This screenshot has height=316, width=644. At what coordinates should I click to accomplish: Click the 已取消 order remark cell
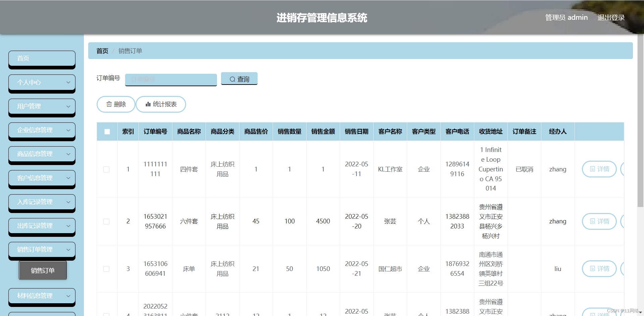coord(524,169)
